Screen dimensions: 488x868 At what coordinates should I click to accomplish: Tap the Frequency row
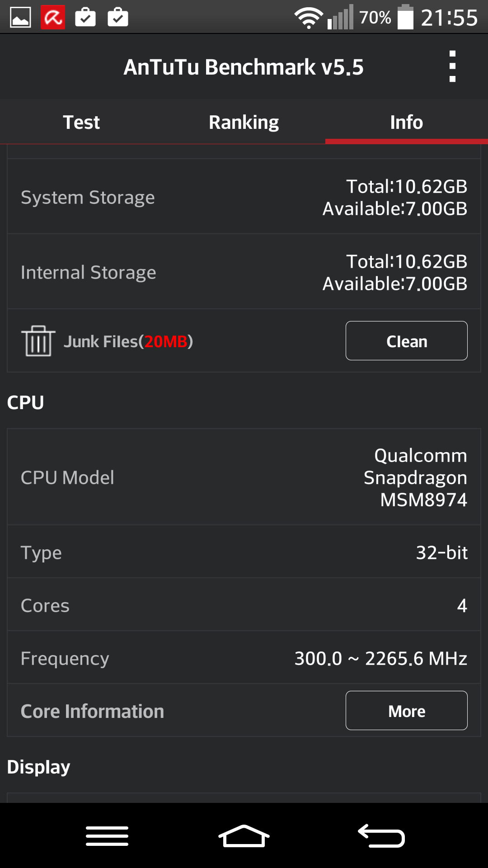pos(244,658)
